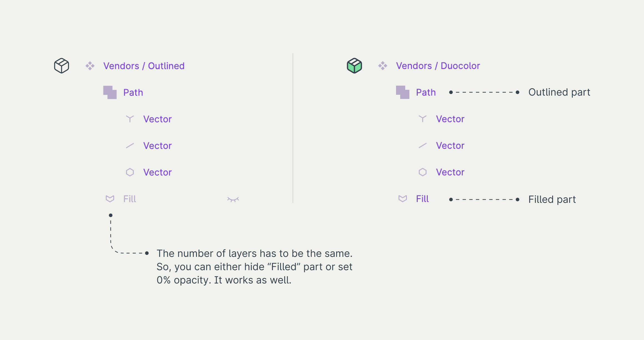Viewport: 644px width, 340px height.
Task: Select the Path boolean group icon under Outlined
Action: click(110, 92)
